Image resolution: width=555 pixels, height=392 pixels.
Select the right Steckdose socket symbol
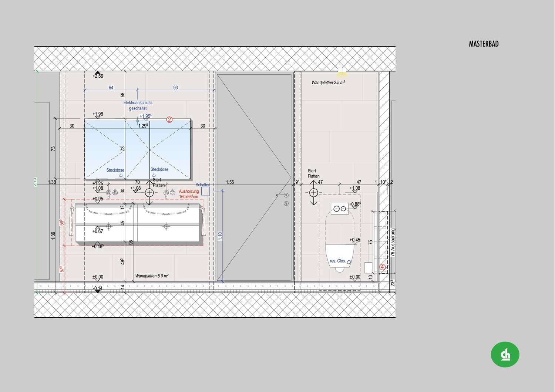[x=154, y=175]
